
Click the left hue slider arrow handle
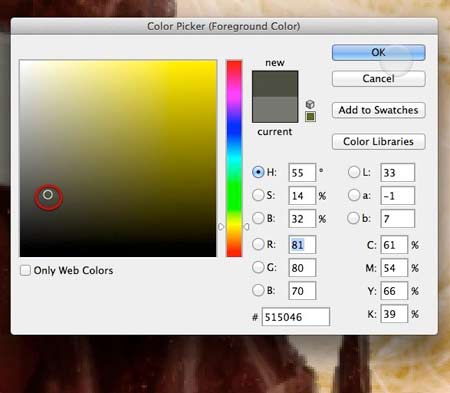click(x=221, y=227)
